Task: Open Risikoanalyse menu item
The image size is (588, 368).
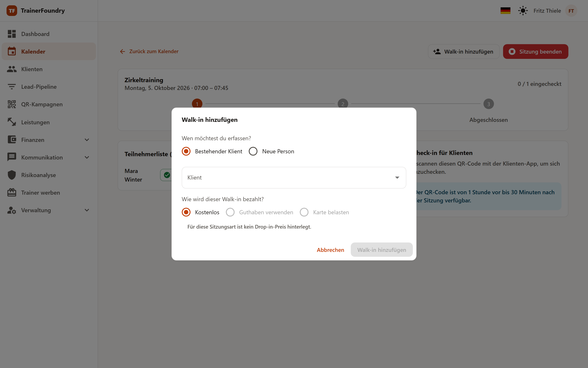Action: click(49, 175)
